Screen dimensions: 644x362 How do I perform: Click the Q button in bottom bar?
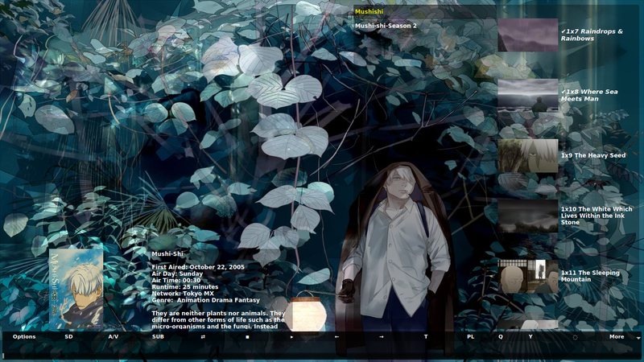click(x=501, y=336)
